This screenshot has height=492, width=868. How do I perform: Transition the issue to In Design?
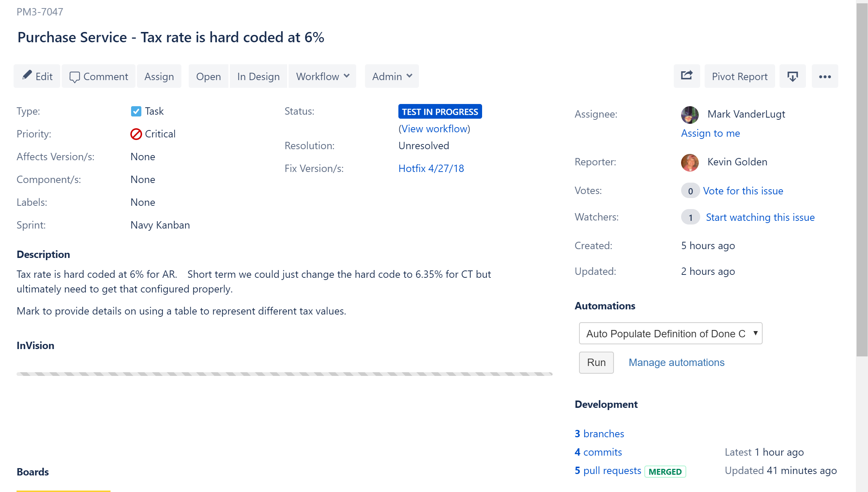pos(258,76)
